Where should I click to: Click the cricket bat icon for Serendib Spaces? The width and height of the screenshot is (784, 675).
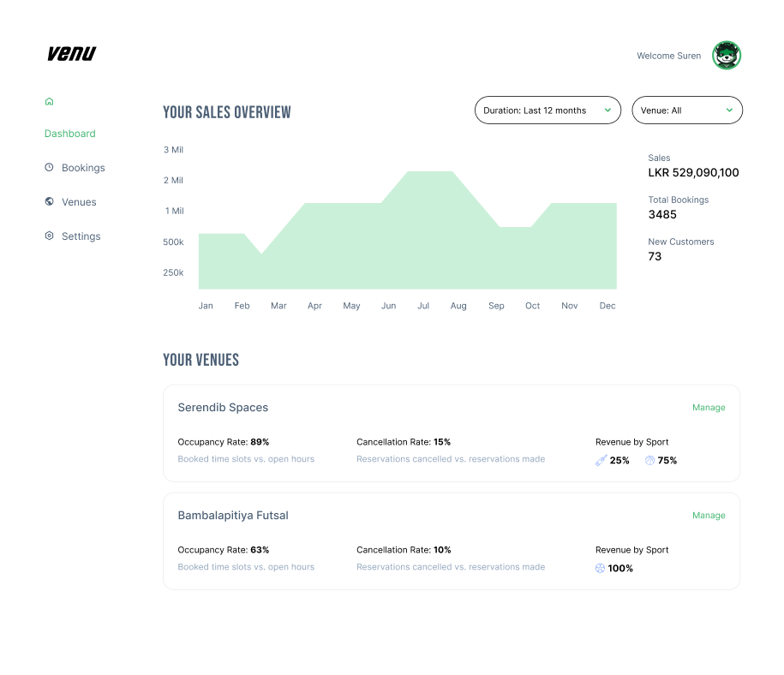point(601,460)
